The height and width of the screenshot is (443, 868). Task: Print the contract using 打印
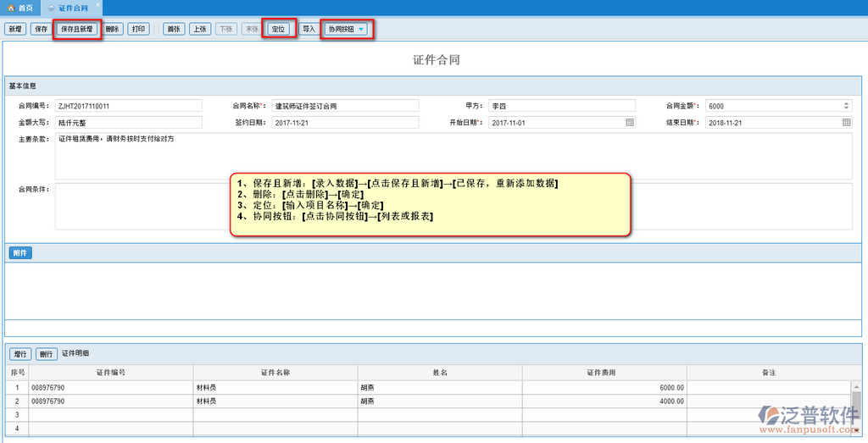pos(139,29)
